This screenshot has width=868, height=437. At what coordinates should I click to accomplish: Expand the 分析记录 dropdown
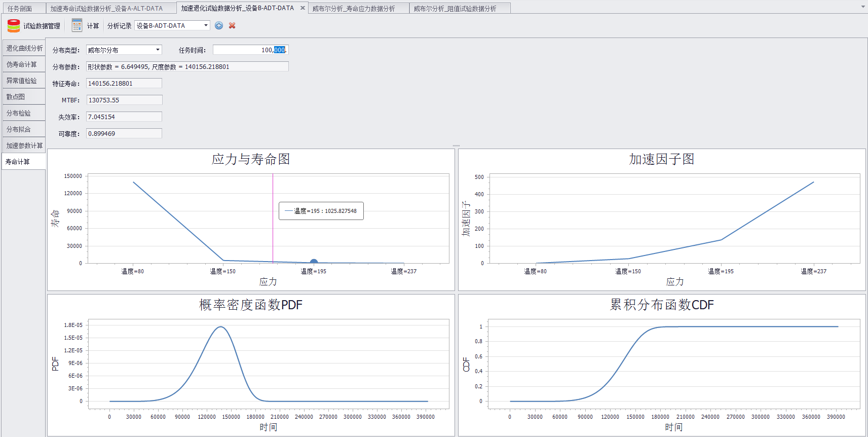coord(206,25)
